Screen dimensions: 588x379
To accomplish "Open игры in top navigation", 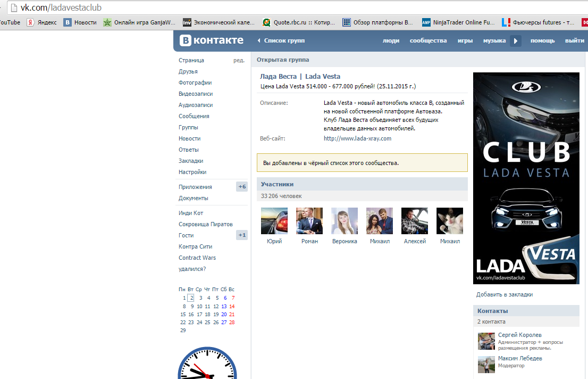I will click(x=465, y=40).
